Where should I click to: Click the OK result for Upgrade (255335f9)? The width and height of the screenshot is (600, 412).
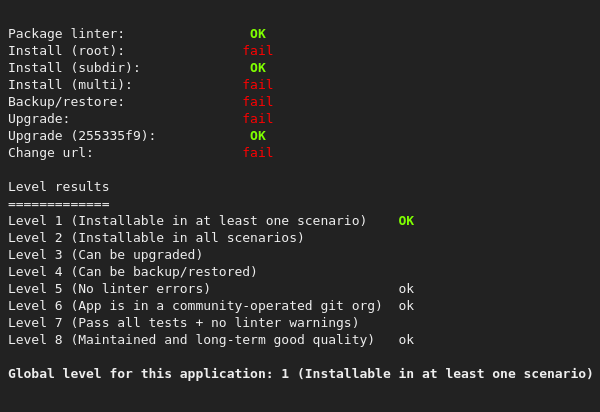(x=258, y=136)
